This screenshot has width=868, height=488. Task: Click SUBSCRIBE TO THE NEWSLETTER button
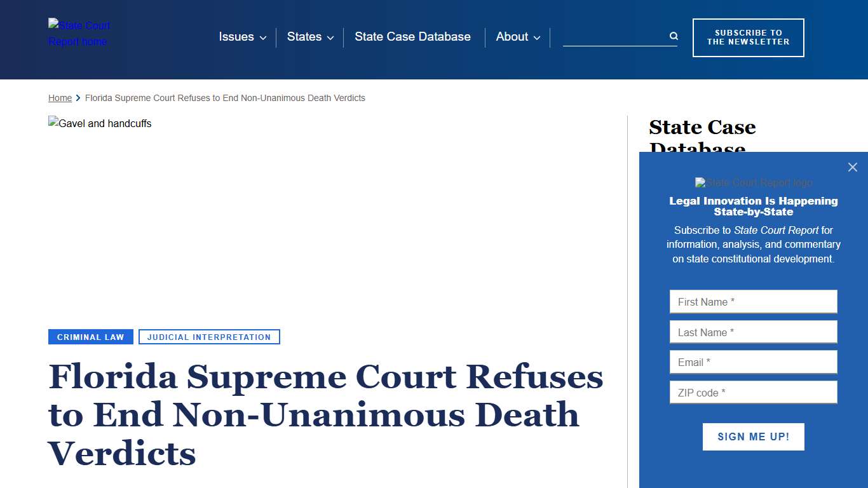(748, 37)
